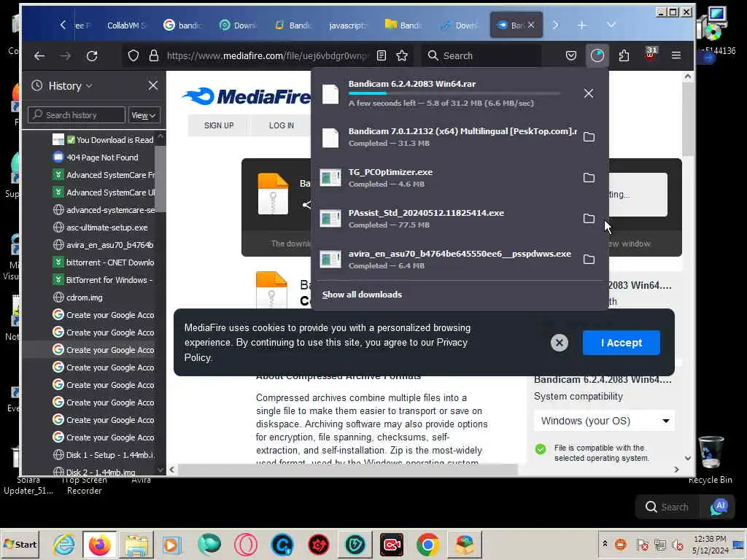The width and height of the screenshot is (747, 560).
Task: Click the browser Search box
Action: (481, 55)
